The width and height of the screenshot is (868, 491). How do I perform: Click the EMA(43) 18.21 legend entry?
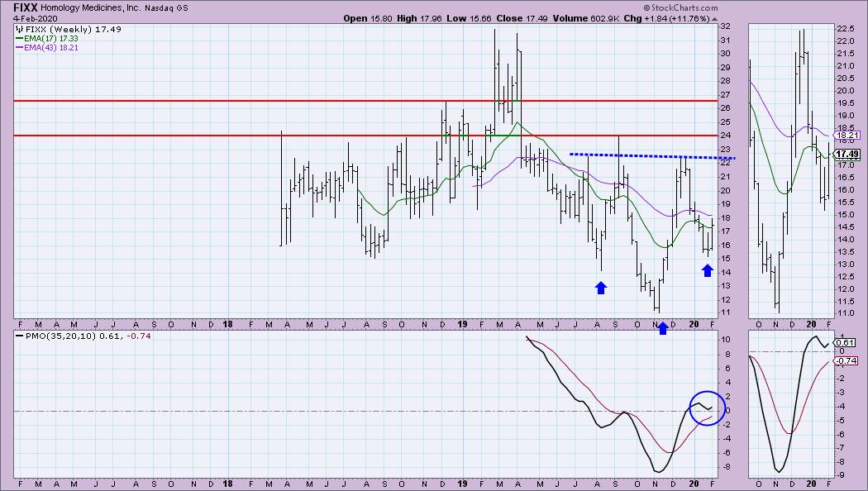[51, 48]
